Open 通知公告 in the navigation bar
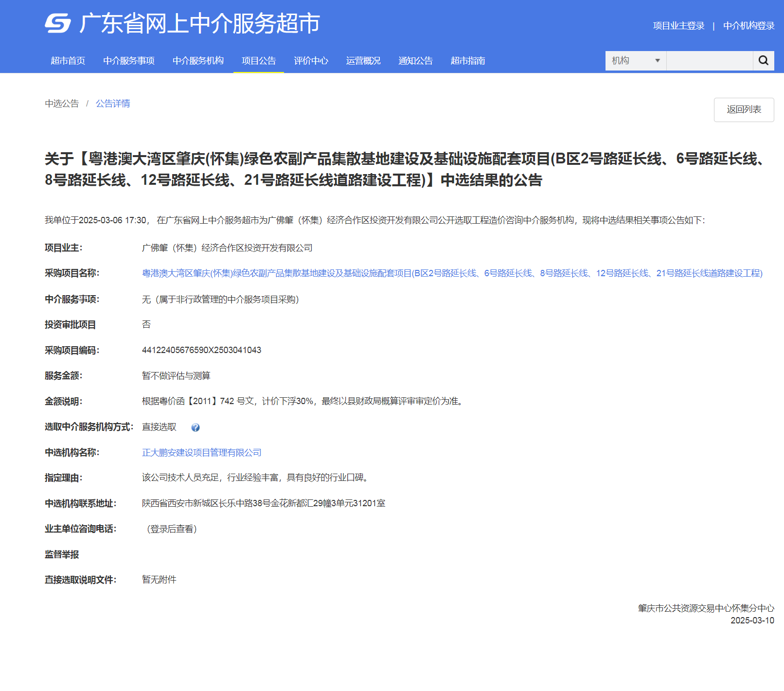 coord(415,61)
